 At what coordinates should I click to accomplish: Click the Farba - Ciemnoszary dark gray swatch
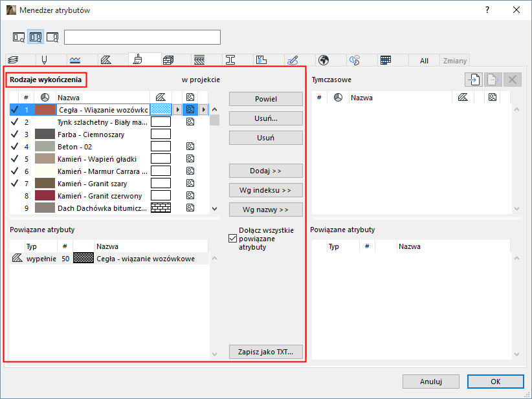[x=45, y=135]
